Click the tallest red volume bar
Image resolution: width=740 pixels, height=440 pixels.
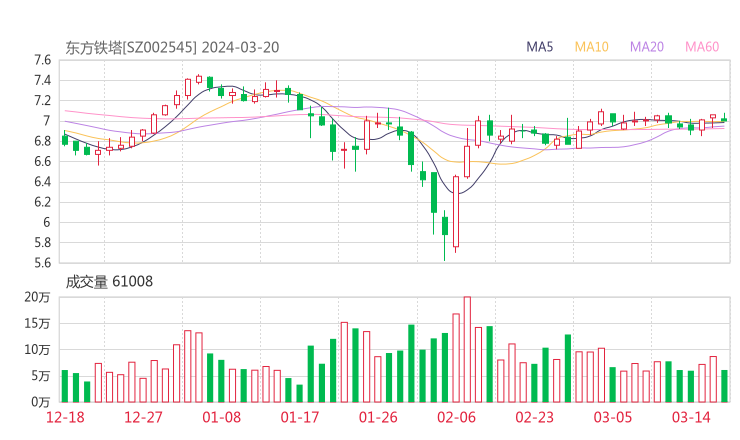(x=467, y=349)
